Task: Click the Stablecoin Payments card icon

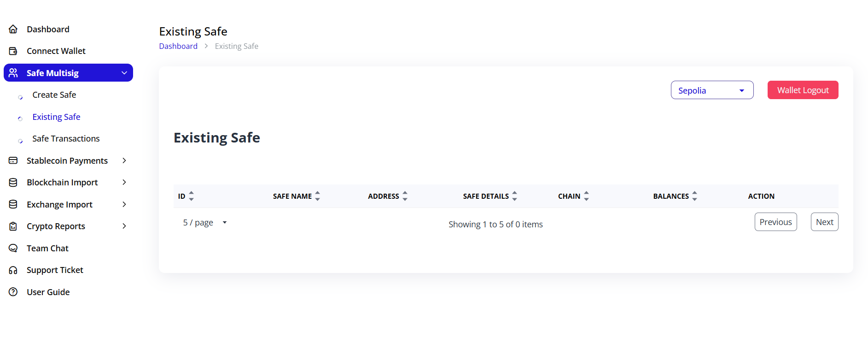Action: tap(13, 160)
